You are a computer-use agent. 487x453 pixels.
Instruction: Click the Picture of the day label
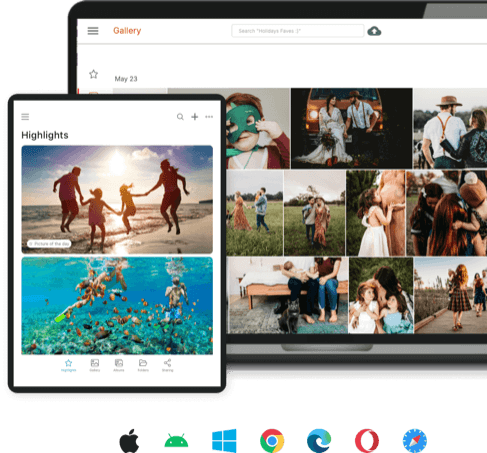49,244
